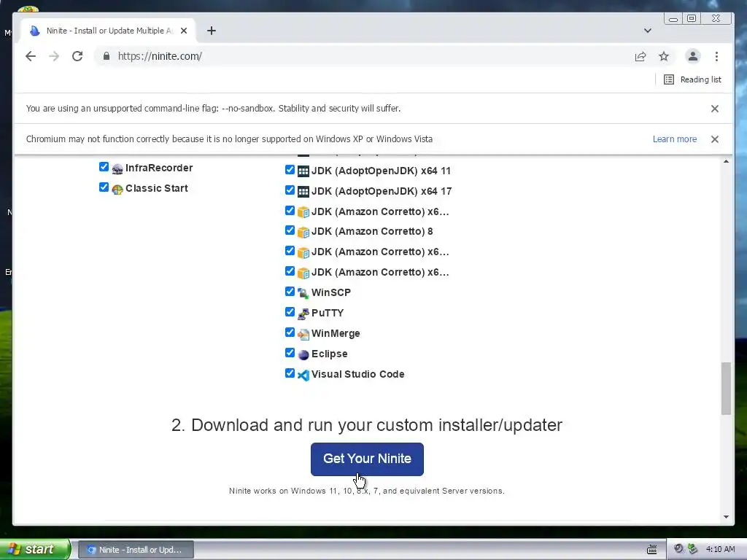
Task: Uncheck the Visual Studio Code checkbox
Action: 290,373
